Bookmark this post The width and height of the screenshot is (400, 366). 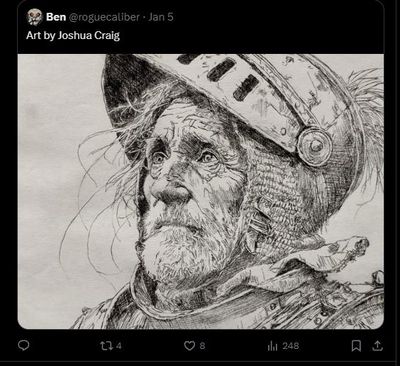(356, 346)
